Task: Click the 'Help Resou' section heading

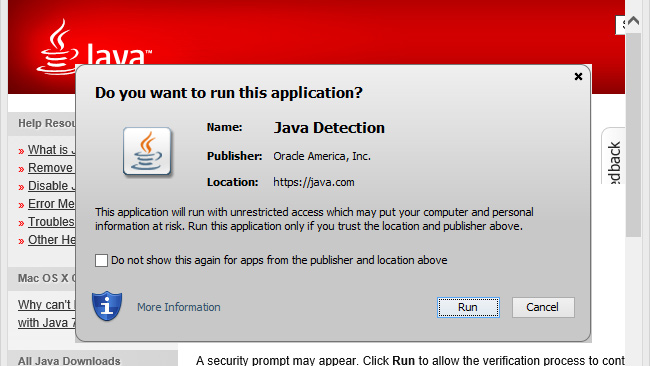Action: (47, 123)
